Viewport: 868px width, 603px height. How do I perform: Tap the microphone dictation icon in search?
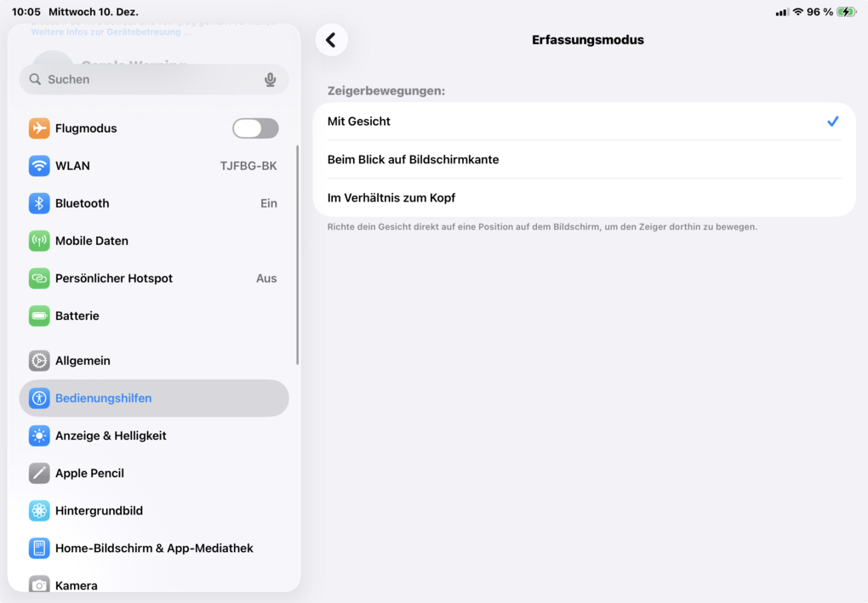(270, 79)
